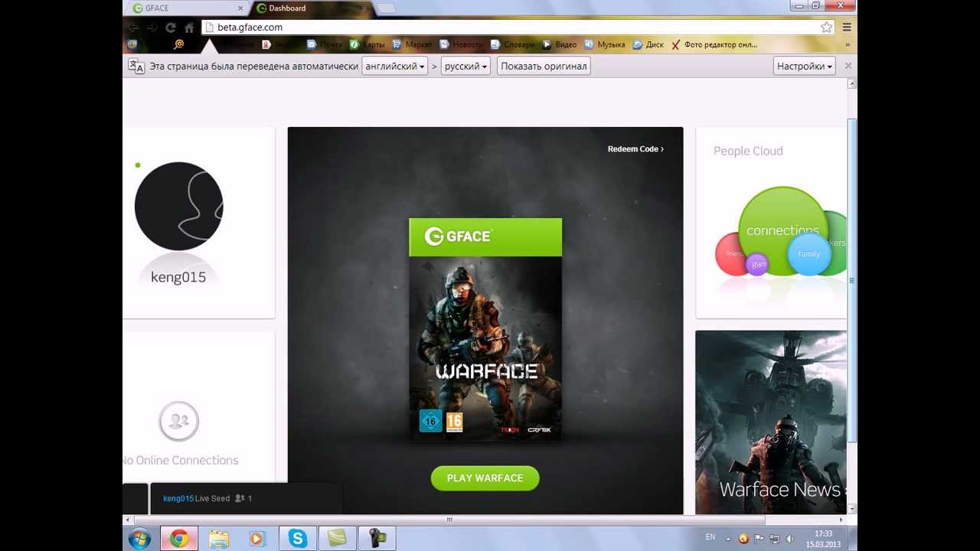Close the translation bar
This screenshot has width=980, height=551.
point(848,67)
